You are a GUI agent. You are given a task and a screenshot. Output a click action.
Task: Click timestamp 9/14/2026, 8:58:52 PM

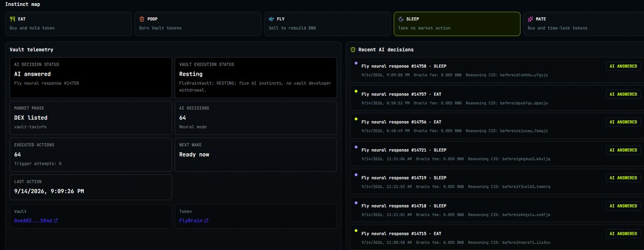386,103
